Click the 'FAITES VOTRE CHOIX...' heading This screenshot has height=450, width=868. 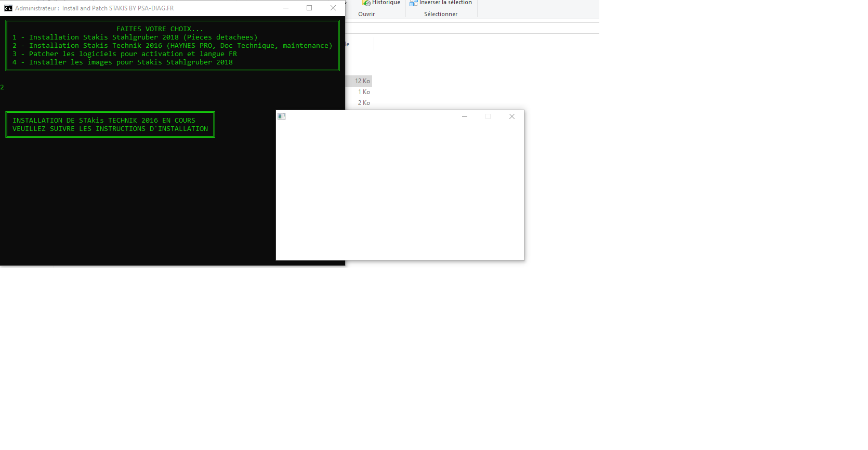click(x=160, y=29)
